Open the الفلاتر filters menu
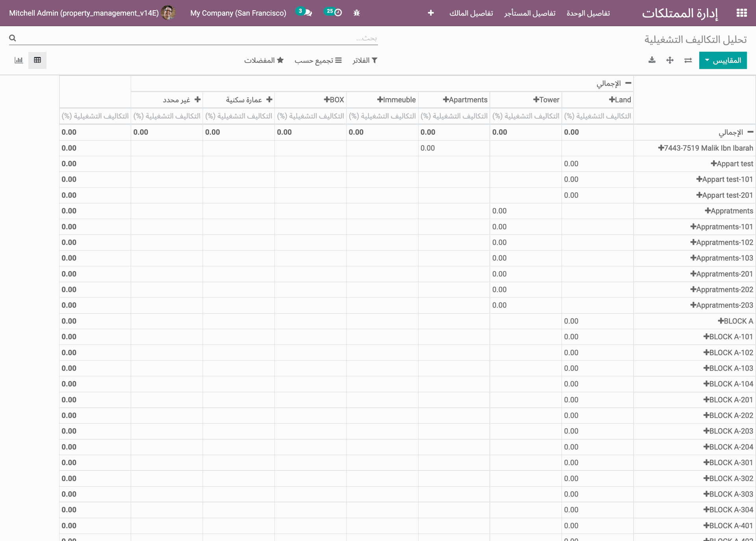 click(365, 60)
